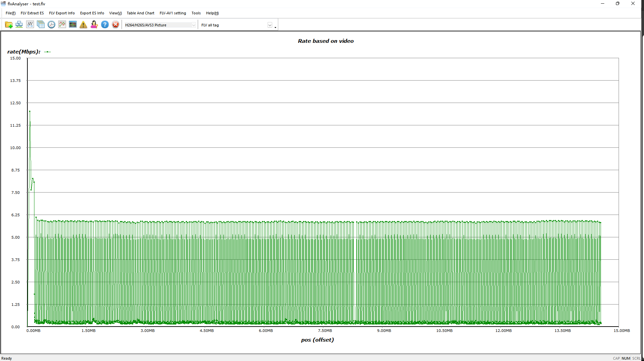Screen dimensions: 644x361
Task: Open the FLV-AV1 setting menu
Action: click(173, 13)
